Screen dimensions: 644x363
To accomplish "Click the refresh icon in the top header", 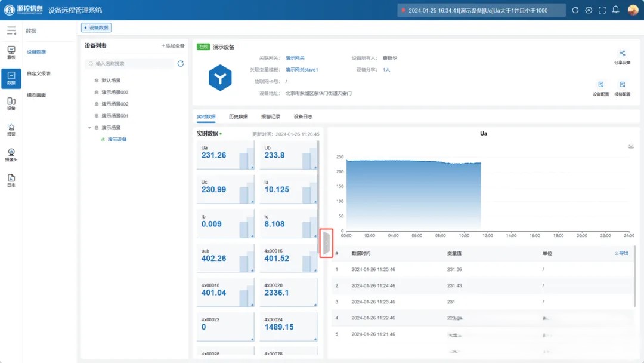I will [575, 10].
